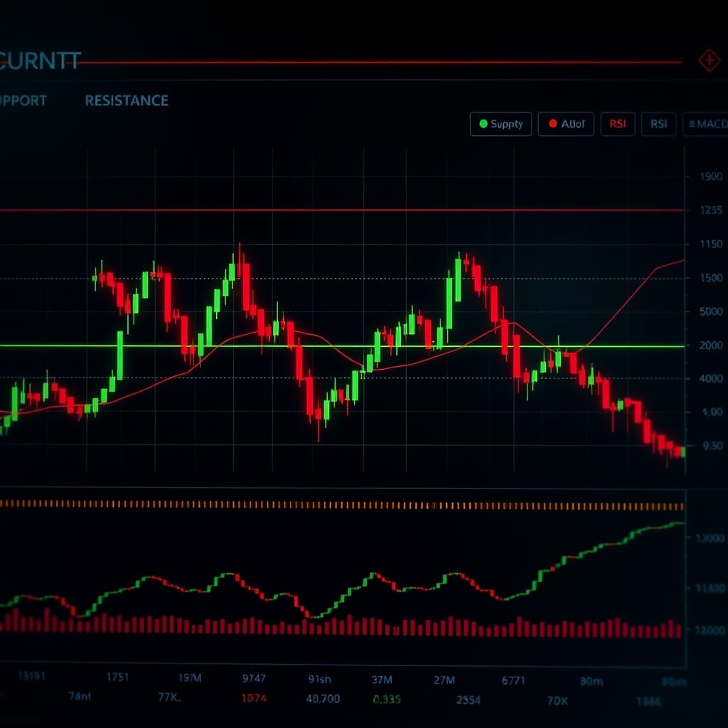728x728 pixels.
Task: Click the 1751 time axis label
Action: tap(117, 677)
